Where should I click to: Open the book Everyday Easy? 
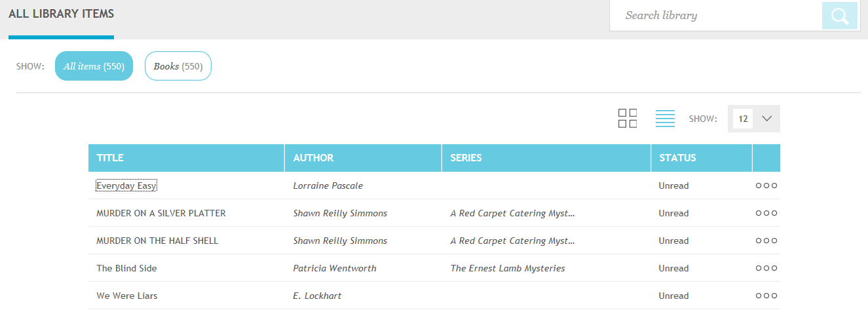tap(126, 186)
